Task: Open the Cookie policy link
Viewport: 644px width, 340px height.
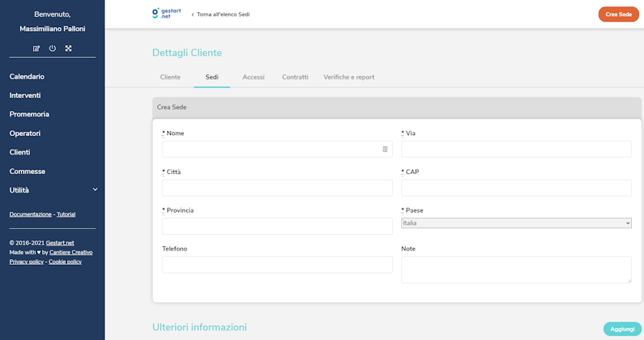Action: (65, 262)
